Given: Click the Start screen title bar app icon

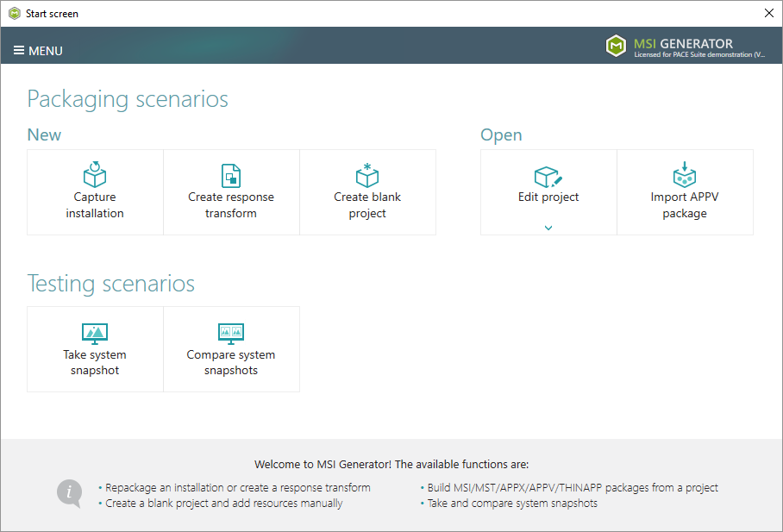Looking at the screenshot, I should pos(15,14).
